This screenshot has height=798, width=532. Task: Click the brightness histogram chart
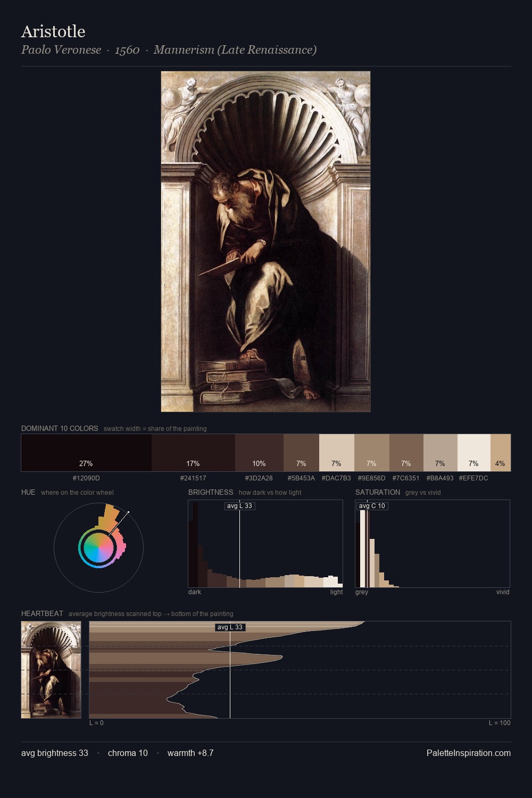[x=265, y=544]
